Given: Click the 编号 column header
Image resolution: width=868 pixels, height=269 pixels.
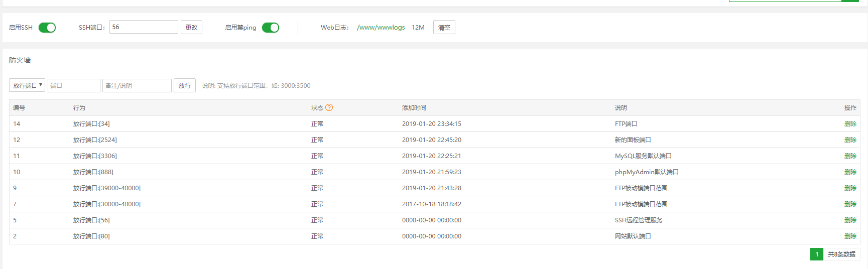Looking at the screenshot, I should point(19,108).
